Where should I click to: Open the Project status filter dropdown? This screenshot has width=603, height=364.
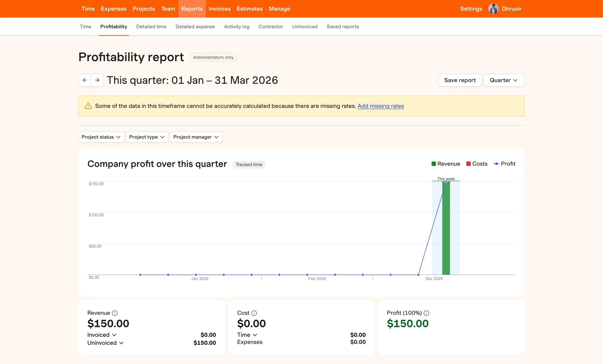point(101,137)
